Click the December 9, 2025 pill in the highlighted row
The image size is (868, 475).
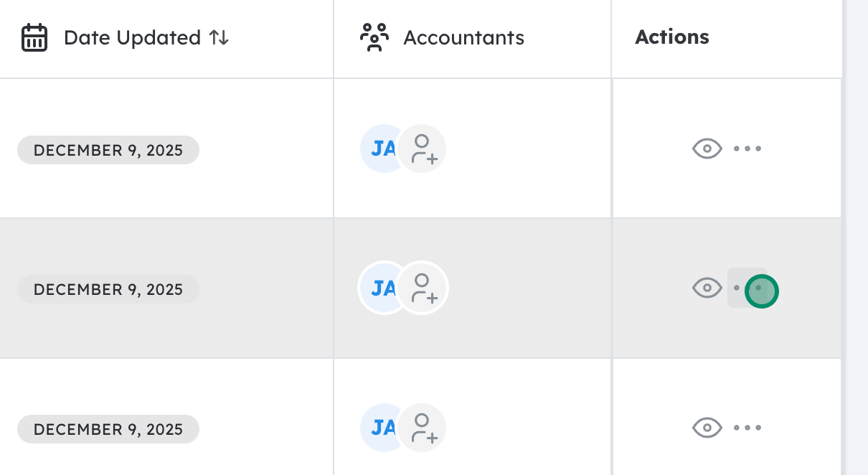pyautogui.click(x=108, y=289)
